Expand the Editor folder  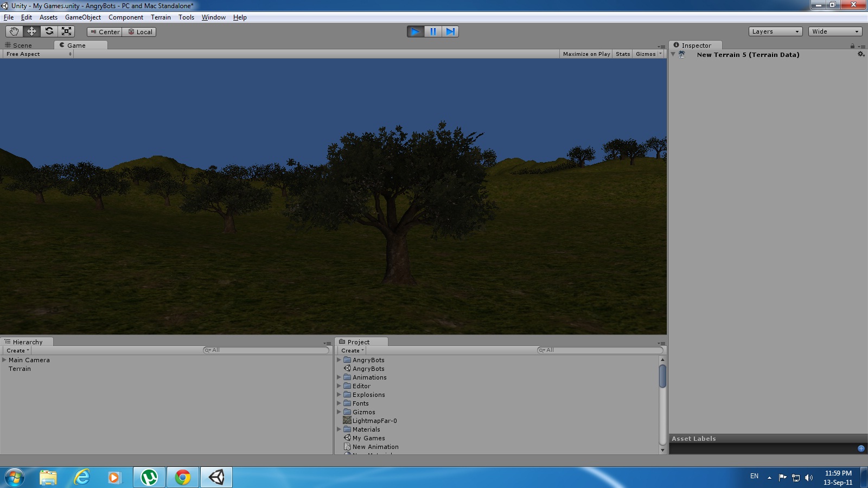[339, 386]
